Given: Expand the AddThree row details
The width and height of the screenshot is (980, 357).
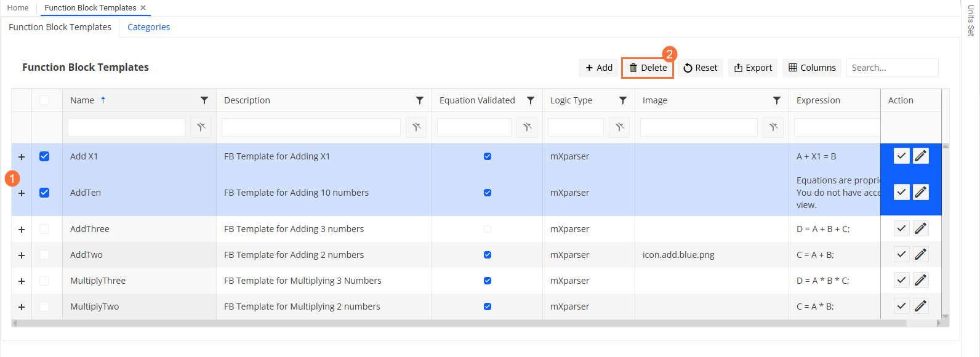Looking at the screenshot, I should tap(22, 230).
